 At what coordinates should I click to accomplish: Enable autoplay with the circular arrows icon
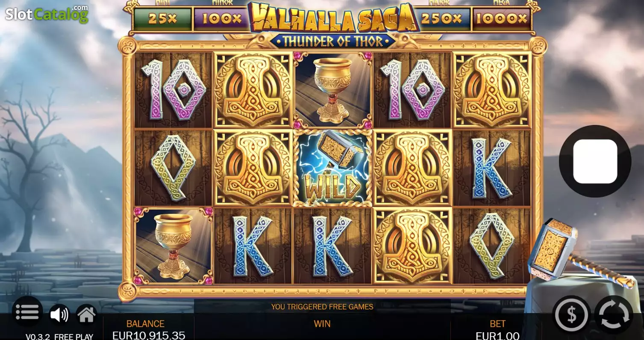pyautogui.click(x=614, y=315)
